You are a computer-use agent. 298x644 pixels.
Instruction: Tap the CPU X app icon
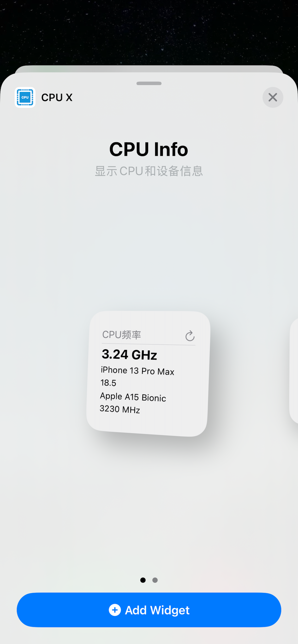pyautogui.click(x=25, y=97)
